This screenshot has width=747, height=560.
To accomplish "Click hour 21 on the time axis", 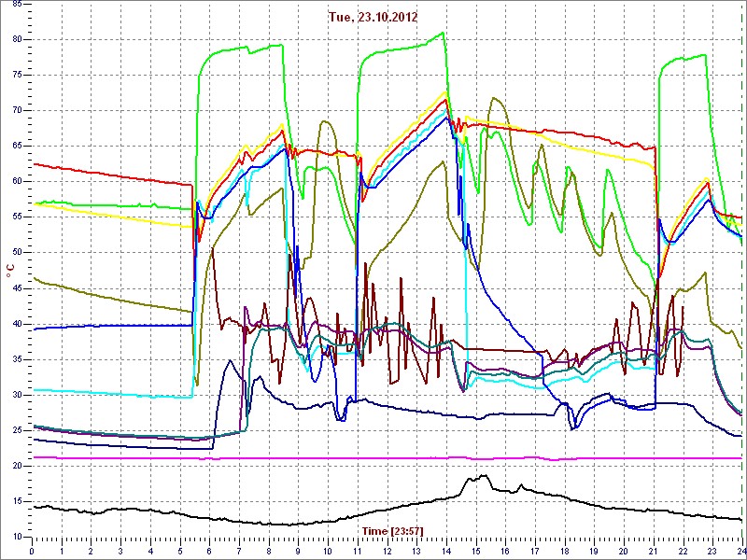I will point(654,552).
